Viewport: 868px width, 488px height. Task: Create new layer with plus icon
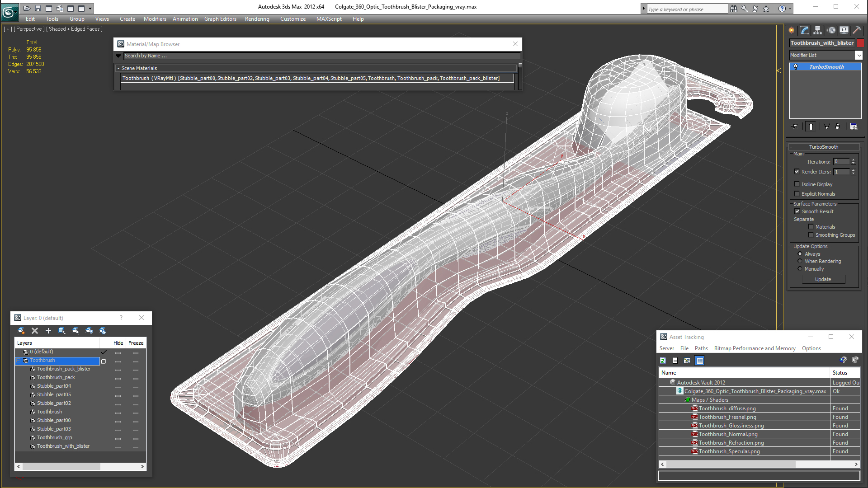pos(48,331)
